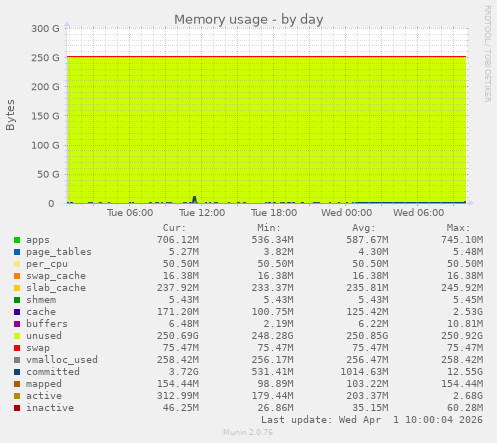Click the 'Tue 06:00' time label
This screenshot has height=443, width=497.
[130, 213]
